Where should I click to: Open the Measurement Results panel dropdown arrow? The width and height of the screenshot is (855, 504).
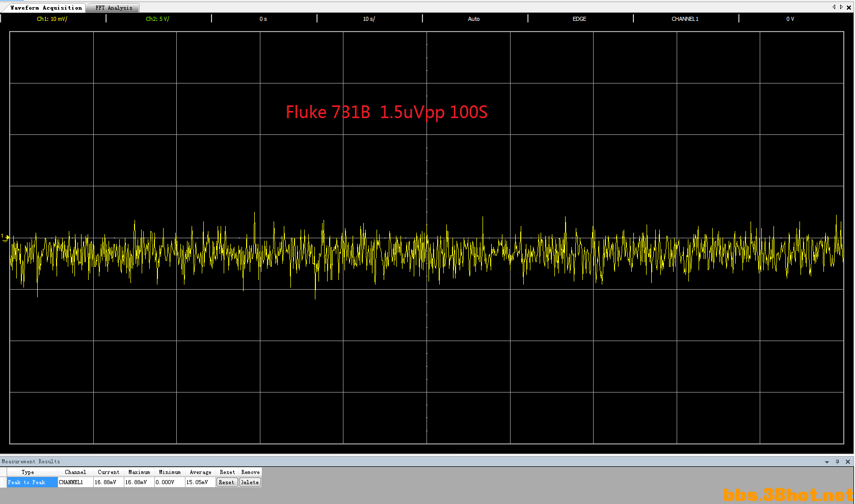pos(827,462)
